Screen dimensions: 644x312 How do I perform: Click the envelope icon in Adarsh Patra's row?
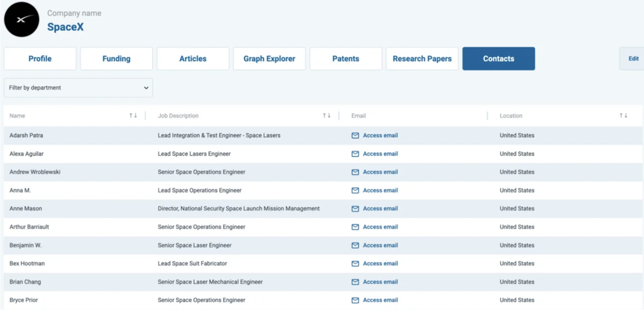[x=355, y=136]
